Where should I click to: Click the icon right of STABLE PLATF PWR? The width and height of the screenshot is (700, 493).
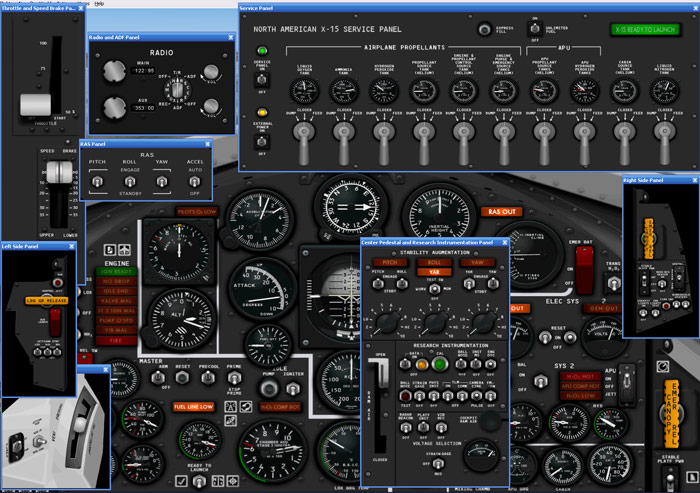click(x=692, y=476)
